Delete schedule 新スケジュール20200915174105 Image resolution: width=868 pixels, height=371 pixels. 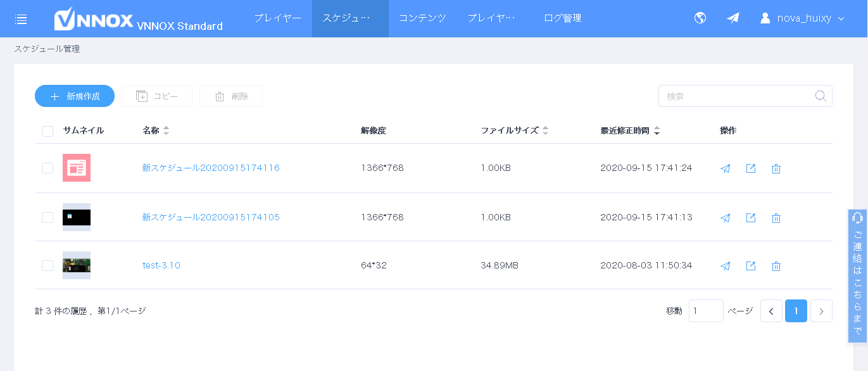776,218
